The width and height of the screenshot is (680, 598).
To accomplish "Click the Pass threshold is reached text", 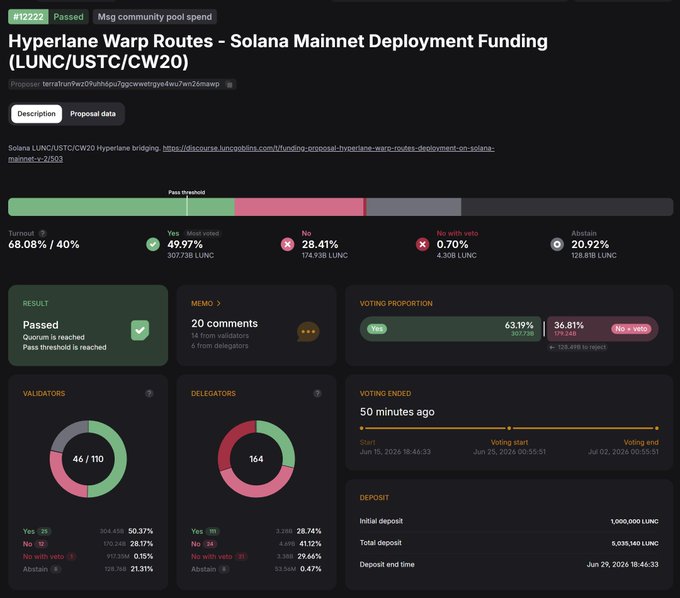I will (65, 347).
